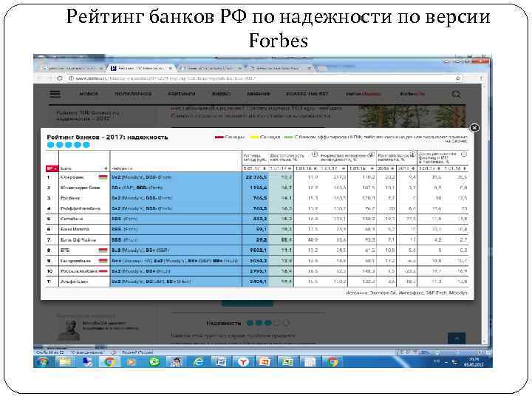Sort by Активы 1.01.17 column
The width and height of the screenshot is (532, 399).
tap(254, 168)
